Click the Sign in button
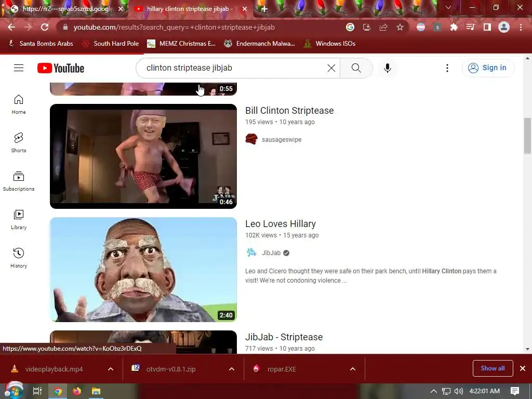532x399 pixels. click(x=488, y=68)
